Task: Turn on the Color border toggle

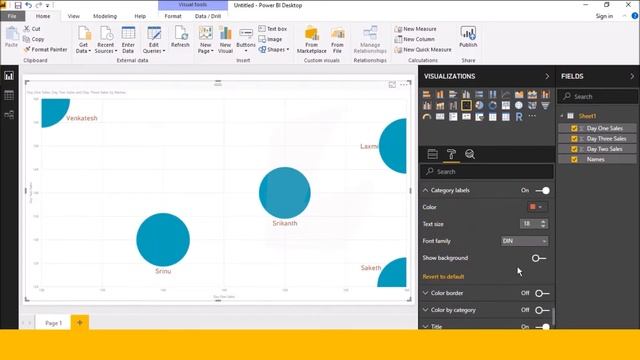Action: [x=542, y=293]
